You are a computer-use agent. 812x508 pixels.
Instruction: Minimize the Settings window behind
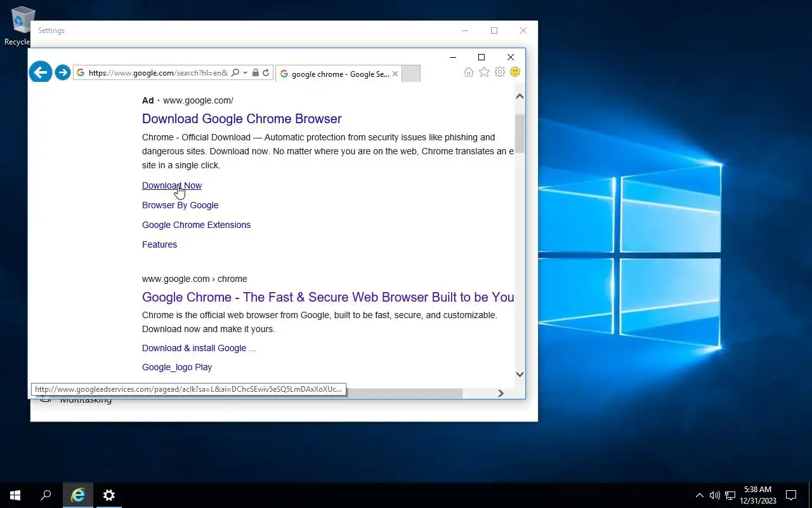coord(465,30)
